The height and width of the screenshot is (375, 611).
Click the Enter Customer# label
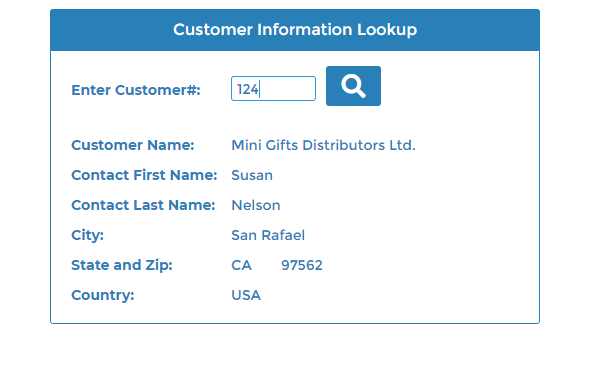pos(136,90)
